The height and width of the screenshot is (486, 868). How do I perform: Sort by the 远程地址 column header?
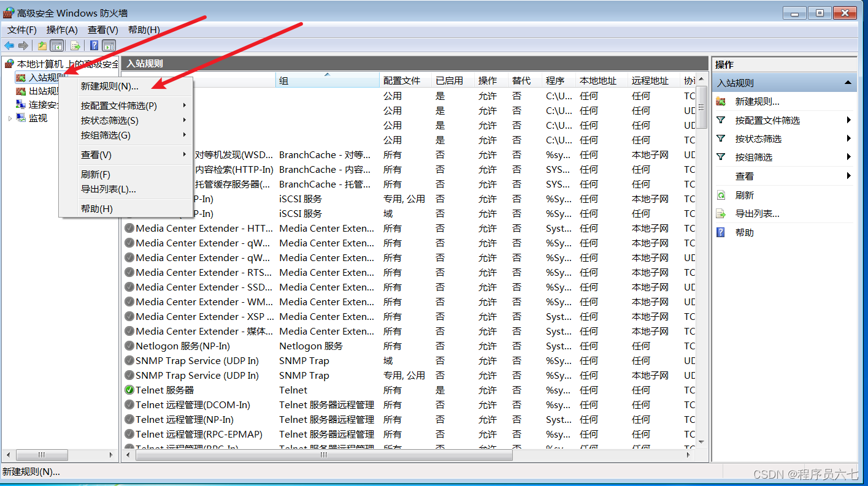click(654, 80)
